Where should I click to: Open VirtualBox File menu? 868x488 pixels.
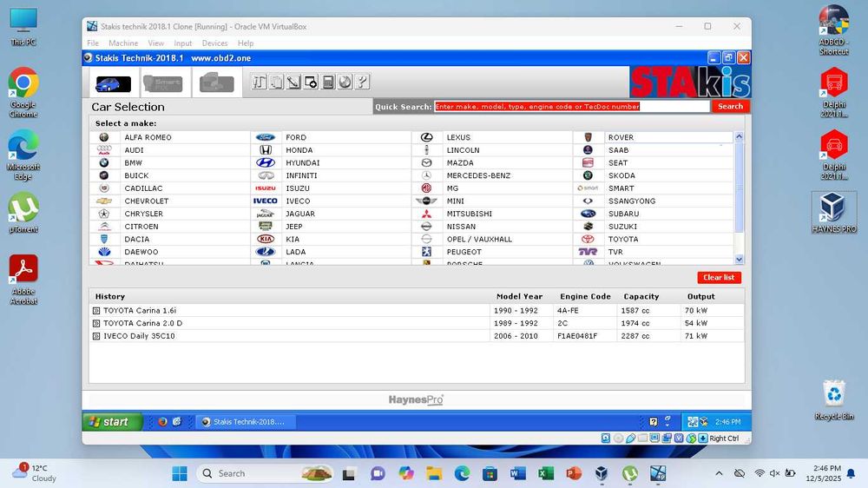pos(93,43)
